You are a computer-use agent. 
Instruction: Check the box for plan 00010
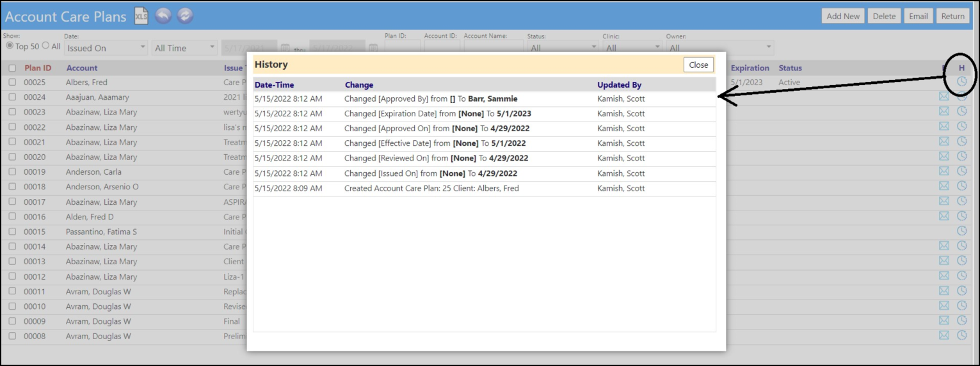point(12,306)
